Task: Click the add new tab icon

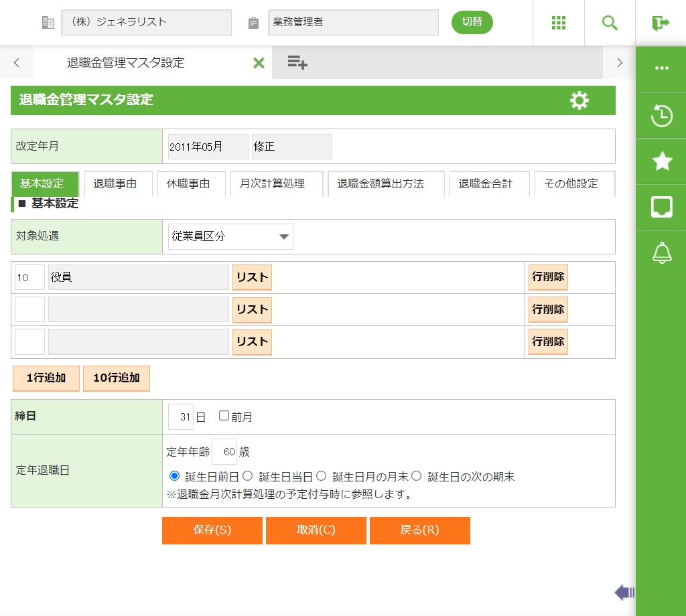Action: (297, 63)
